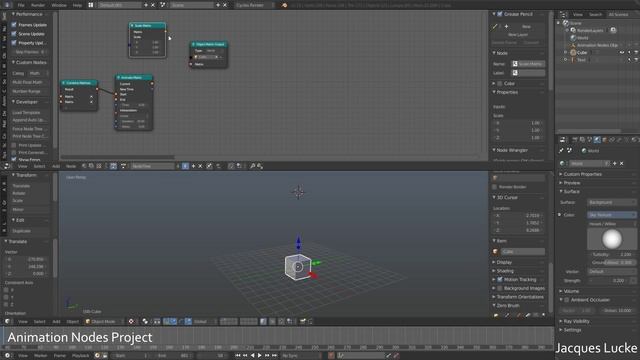Click the node Name input field
The width and height of the screenshot is (640, 360).
tap(528, 64)
